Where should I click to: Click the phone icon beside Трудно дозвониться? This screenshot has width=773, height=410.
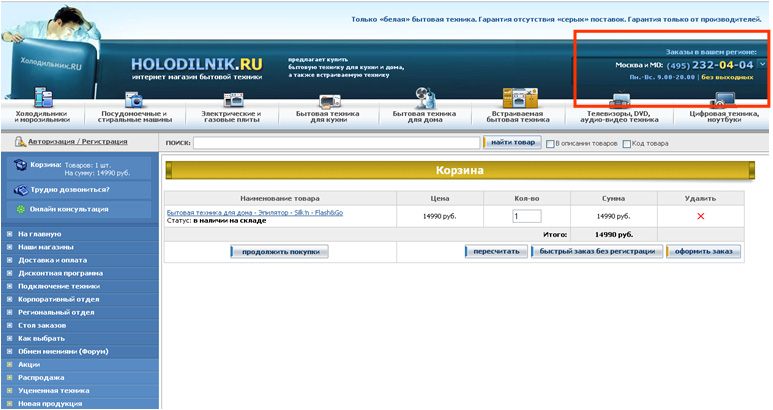pos(21,190)
